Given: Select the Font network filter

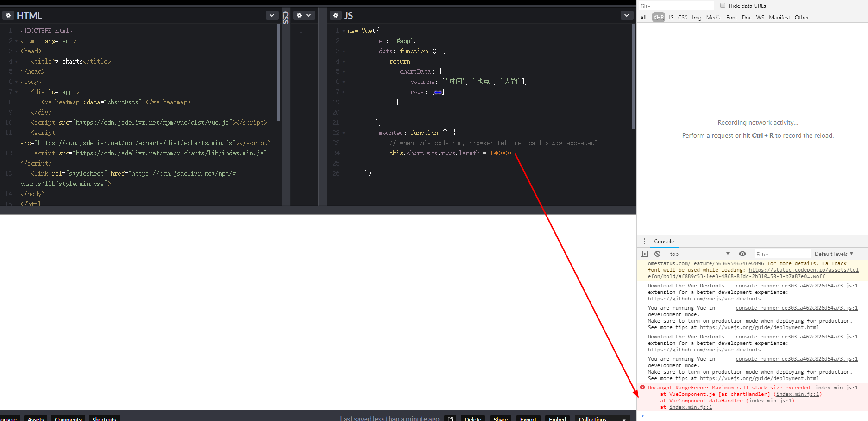Looking at the screenshot, I should tap(732, 18).
